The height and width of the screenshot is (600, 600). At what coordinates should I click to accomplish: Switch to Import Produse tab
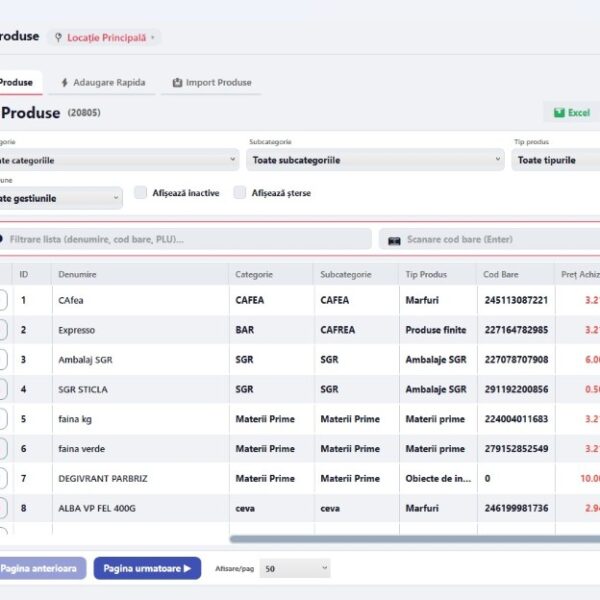click(x=212, y=82)
